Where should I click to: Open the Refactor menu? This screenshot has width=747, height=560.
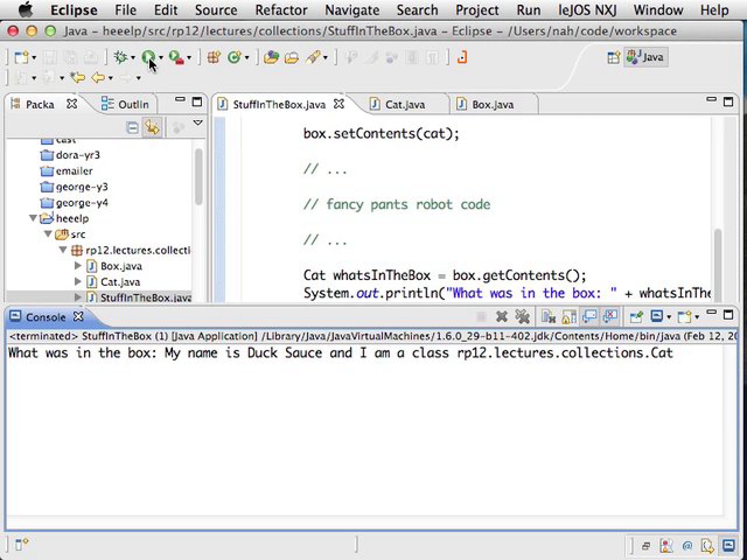[281, 10]
